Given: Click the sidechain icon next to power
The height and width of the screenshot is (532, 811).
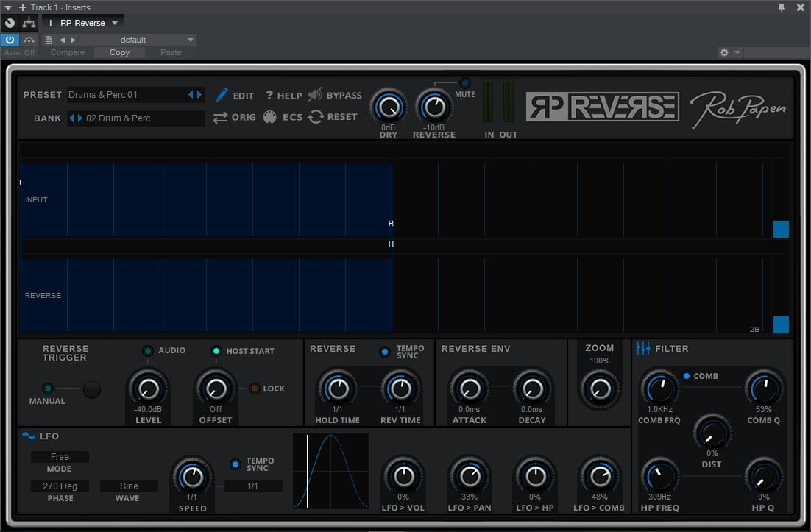Looking at the screenshot, I should pyautogui.click(x=29, y=40).
